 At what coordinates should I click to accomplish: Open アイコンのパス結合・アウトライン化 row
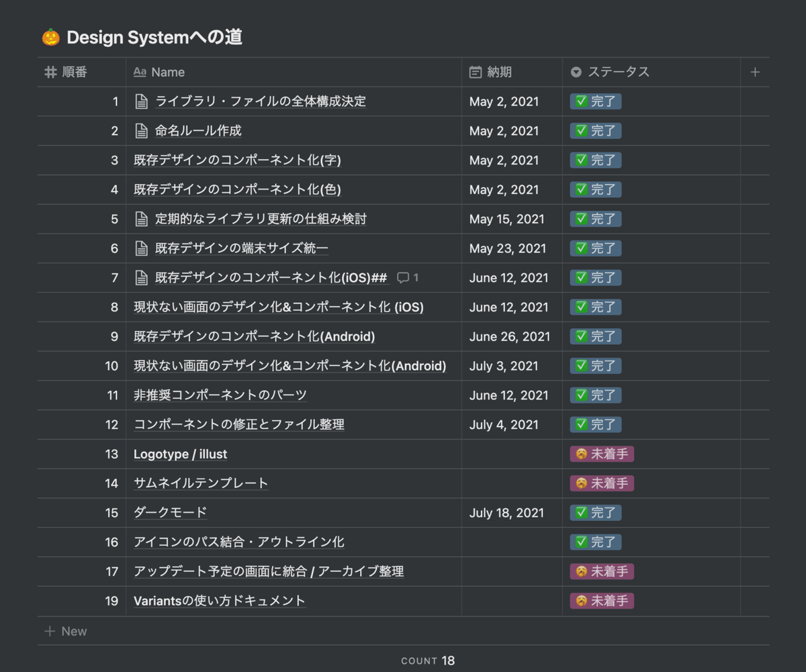239,542
